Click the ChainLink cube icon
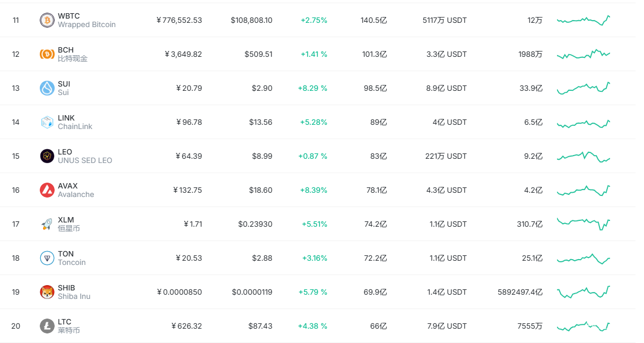The height and width of the screenshot is (343, 644). point(47,122)
